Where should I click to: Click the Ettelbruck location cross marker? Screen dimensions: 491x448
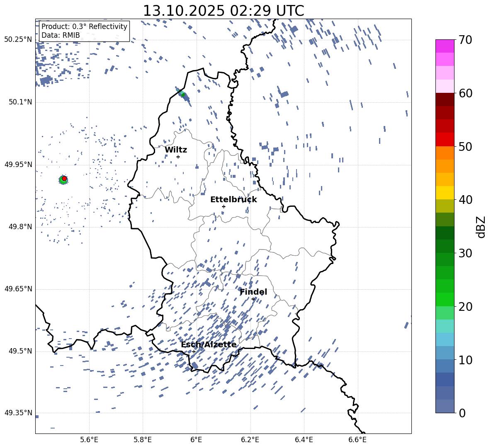[x=224, y=206]
